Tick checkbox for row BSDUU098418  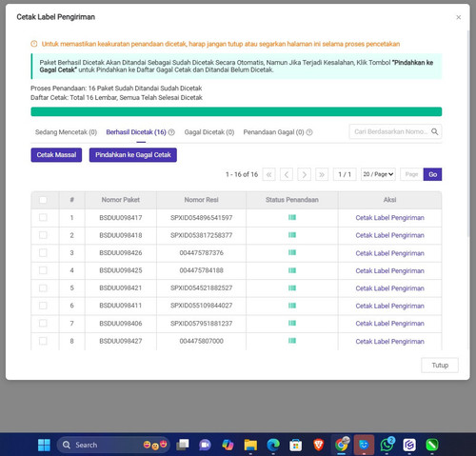click(43, 235)
